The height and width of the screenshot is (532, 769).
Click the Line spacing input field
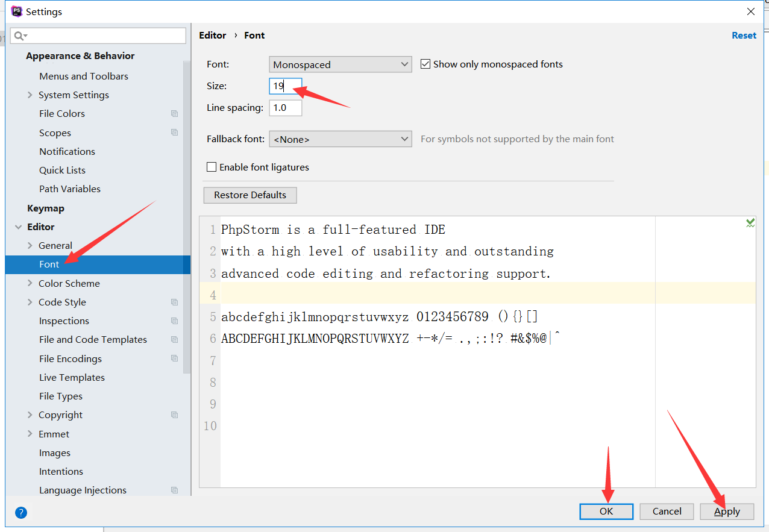(286, 108)
